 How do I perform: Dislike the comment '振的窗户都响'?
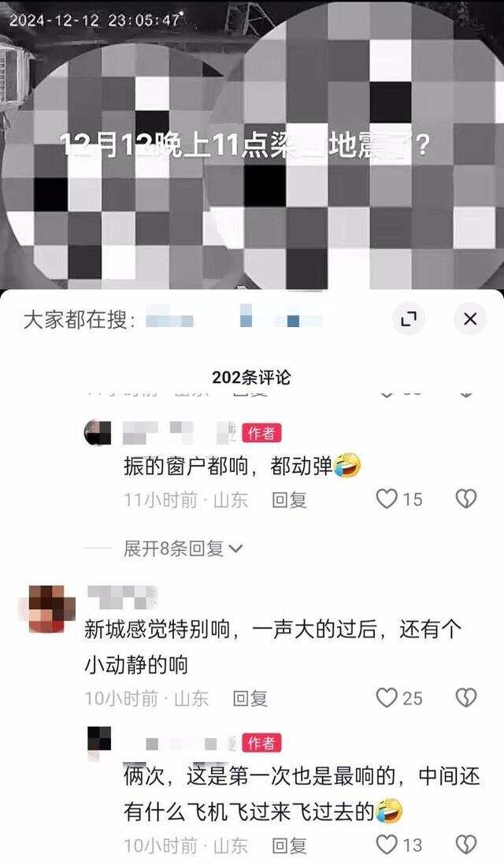(x=466, y=500)
